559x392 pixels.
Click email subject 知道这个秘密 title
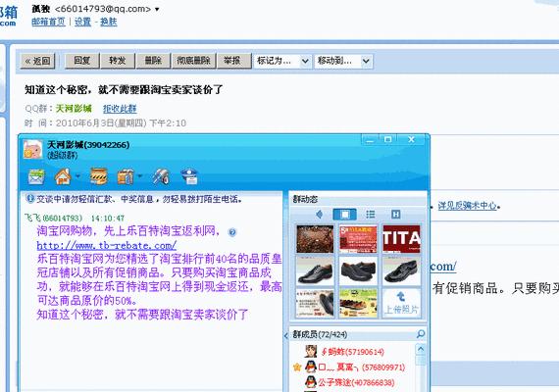pyautogui.click(x=124, y=89)
